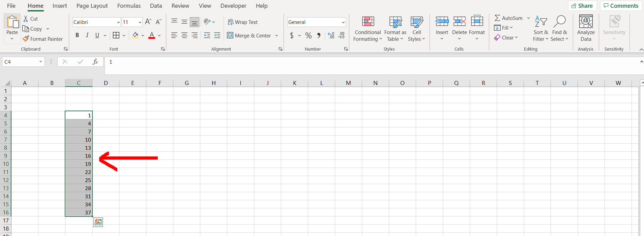The width and height of the screenshot is (644, 236).
Task: Switch to the Insert tab
Action: pyautogui.click(x=60, y=6)
